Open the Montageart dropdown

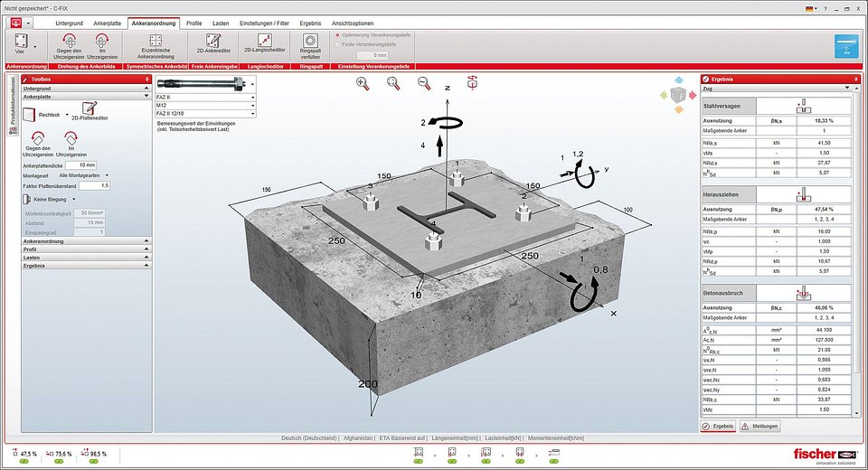click(83, 175)
